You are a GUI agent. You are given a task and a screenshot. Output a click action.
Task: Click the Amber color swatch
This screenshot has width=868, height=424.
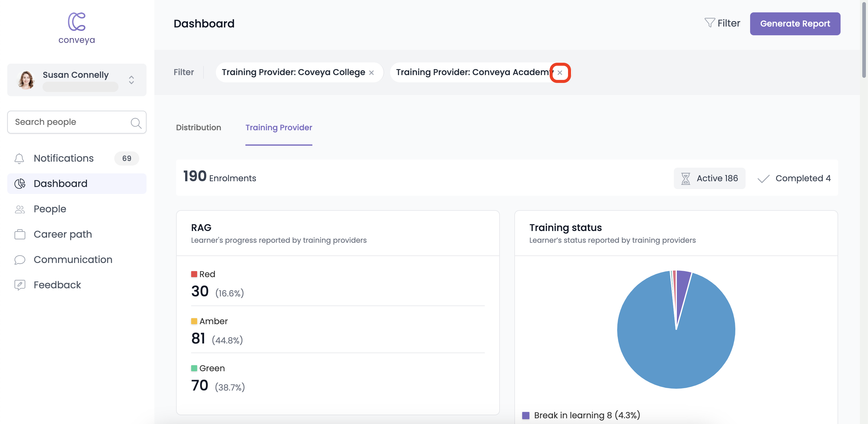pyautogui.click(x=194, y=321)
